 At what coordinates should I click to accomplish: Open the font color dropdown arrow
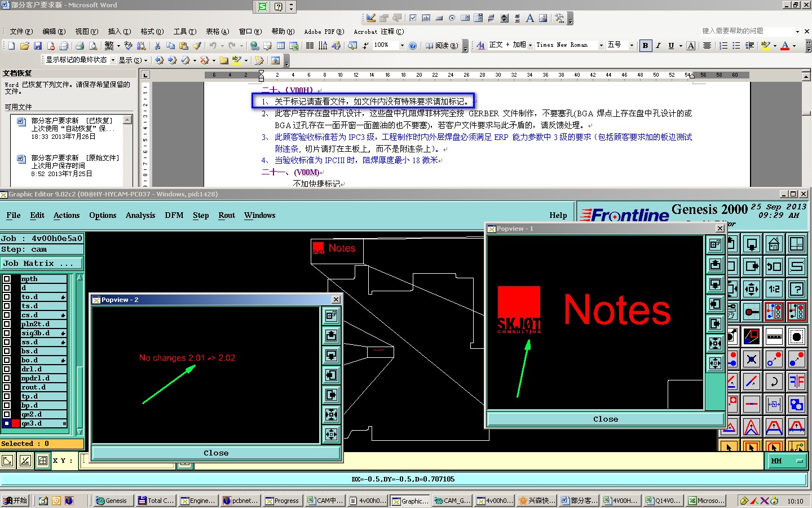click(x=795, y=46)
